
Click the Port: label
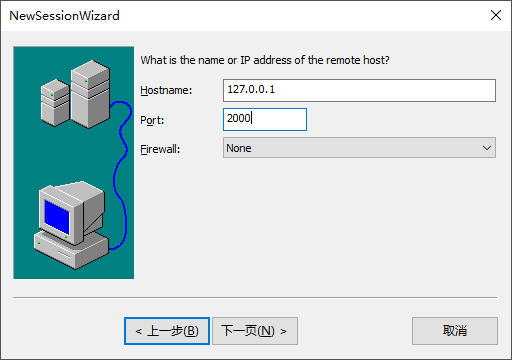coord(152,120)
